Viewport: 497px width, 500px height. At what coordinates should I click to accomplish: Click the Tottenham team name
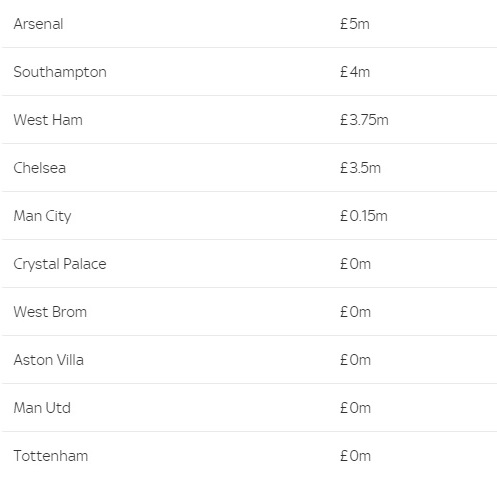[x=51, y=456]
